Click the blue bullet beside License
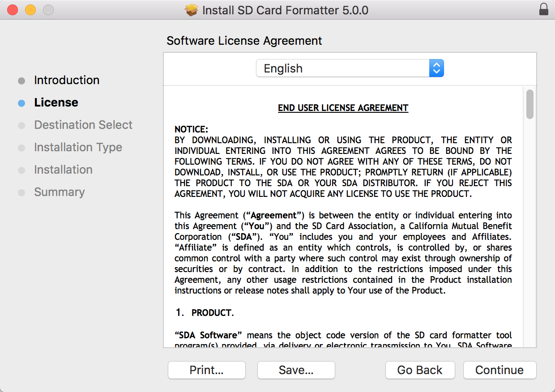The image size is (555, 392). (21, 103)
